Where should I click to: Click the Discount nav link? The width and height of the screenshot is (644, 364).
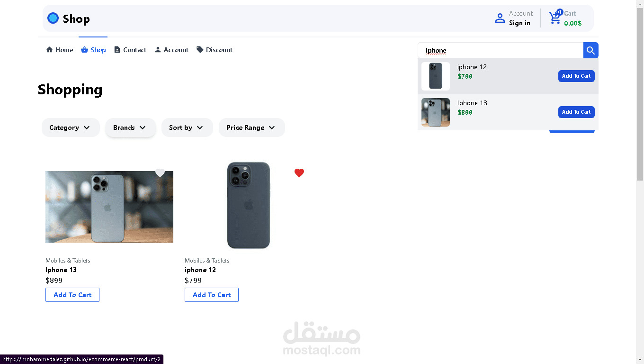click(x=215, y=50)
